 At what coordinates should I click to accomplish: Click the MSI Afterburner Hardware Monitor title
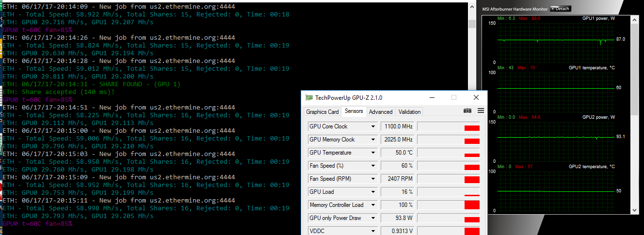[x=515, y=9]
